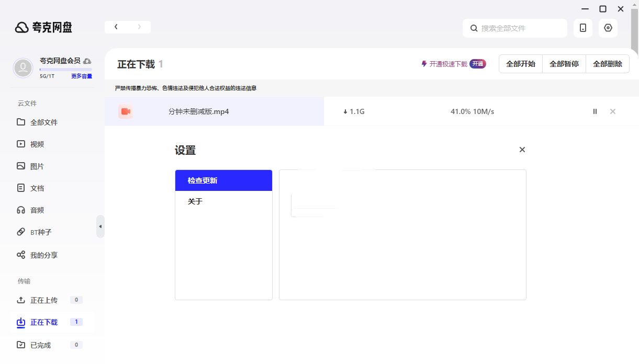This screenshot has width=639, height=364.
Task: Open settings via the hexagon icon
Action: pos(608,28)
